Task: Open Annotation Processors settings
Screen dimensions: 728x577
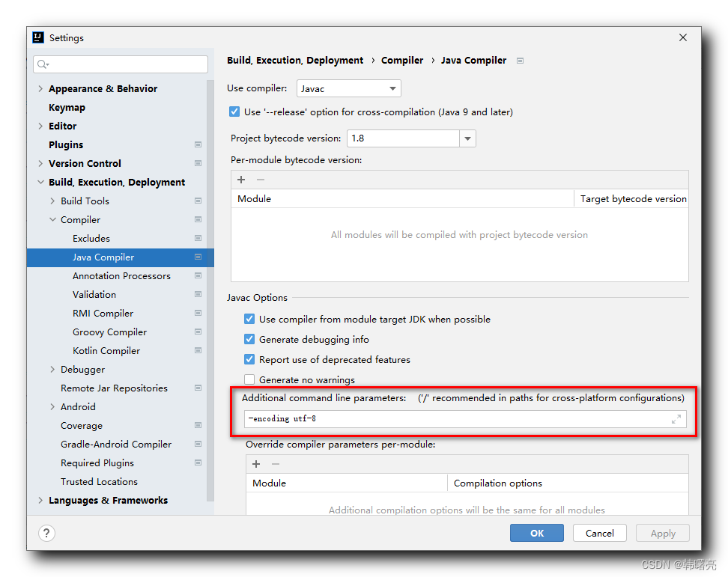Action: tap(121, 276)
